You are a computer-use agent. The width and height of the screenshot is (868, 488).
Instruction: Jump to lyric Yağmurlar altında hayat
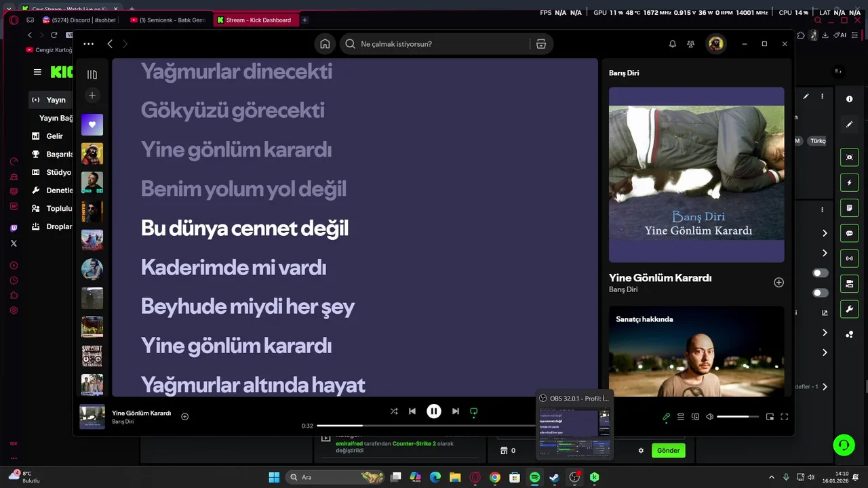click(x=253, y=386)
